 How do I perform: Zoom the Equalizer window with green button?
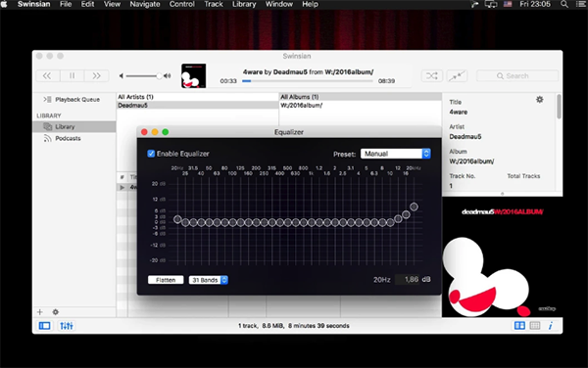click(x=166, y=132)
